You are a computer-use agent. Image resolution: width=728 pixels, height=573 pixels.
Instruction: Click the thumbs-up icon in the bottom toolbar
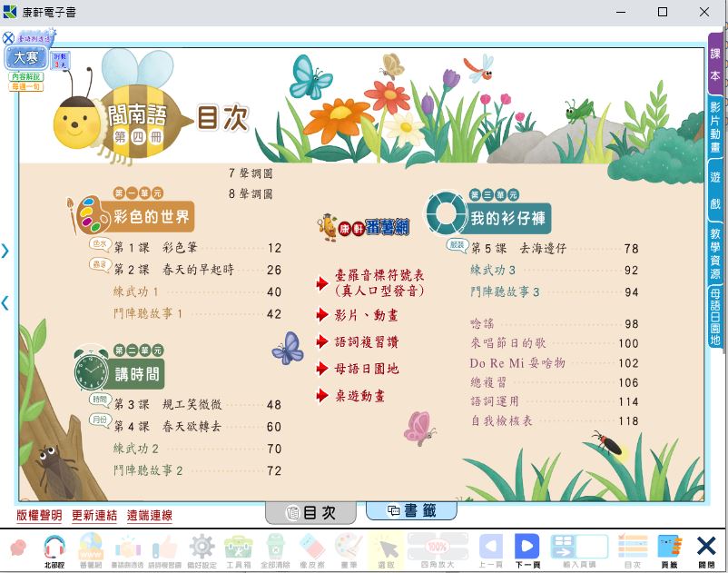(x=165, y=550)
